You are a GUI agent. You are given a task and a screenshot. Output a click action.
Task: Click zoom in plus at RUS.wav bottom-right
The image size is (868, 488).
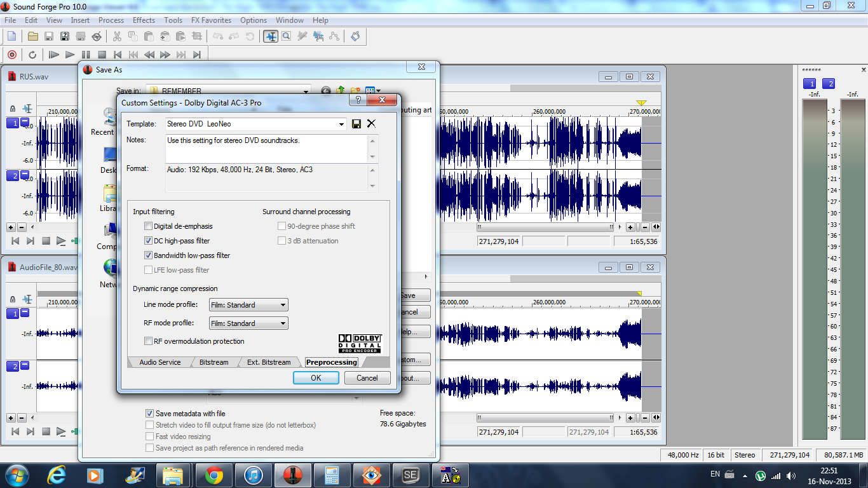point(630,227)
